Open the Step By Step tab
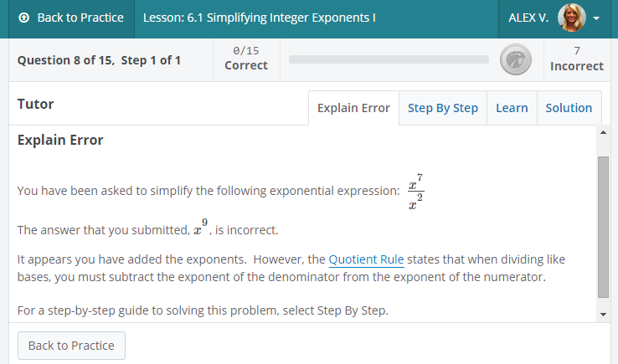 [443, 108]
